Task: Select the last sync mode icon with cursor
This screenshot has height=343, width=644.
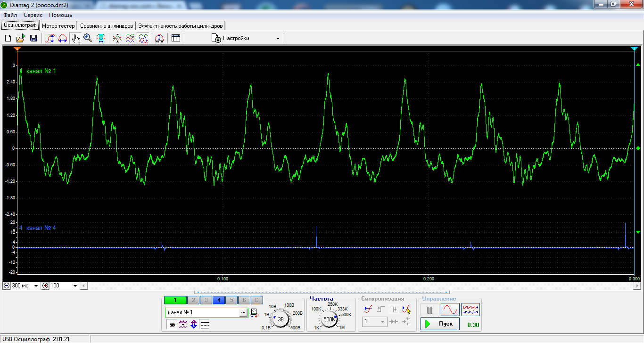Action: [406, 309]
